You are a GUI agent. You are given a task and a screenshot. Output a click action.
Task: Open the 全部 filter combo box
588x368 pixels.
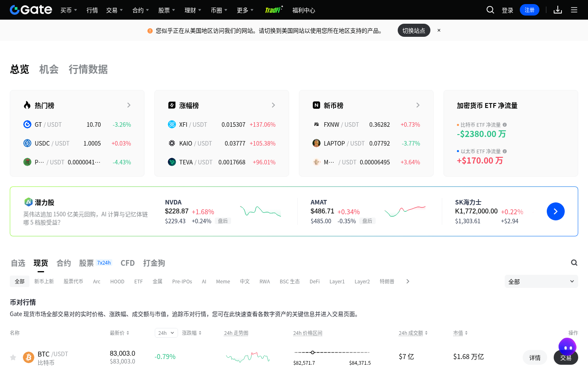541,281
